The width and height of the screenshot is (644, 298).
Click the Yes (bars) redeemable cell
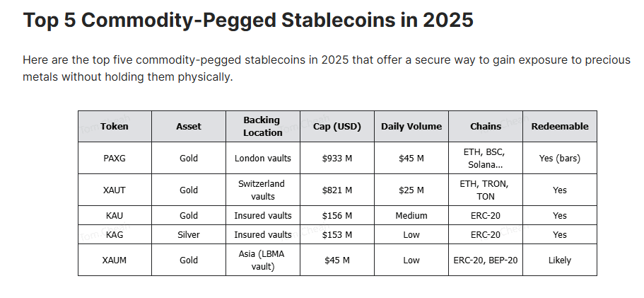(x=559, y=159)
